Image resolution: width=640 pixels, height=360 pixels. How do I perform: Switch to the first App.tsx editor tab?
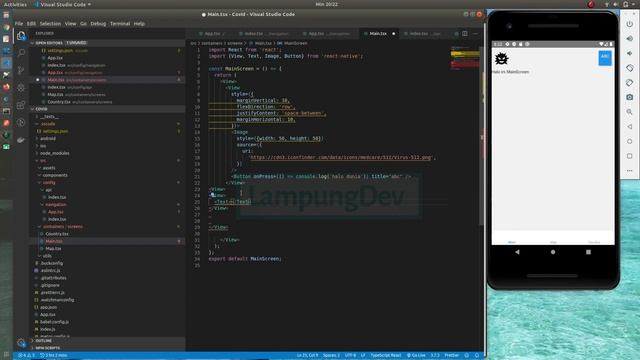point(211,33)
